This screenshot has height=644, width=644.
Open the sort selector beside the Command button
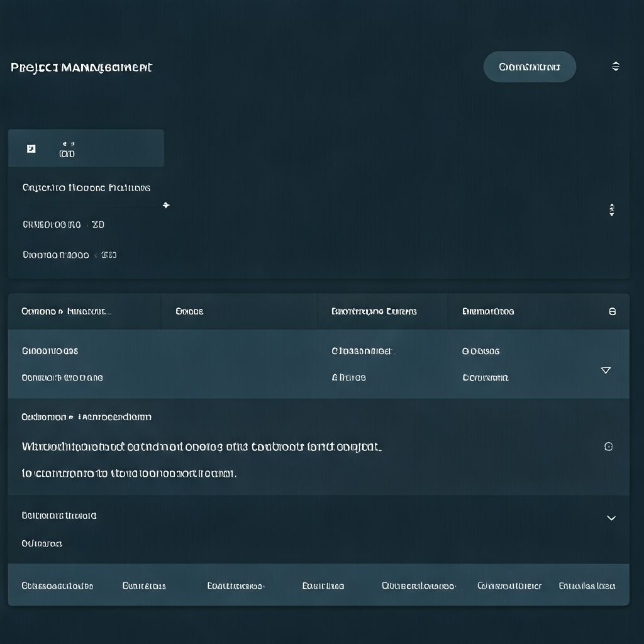pyautogui.click(x=615, y=66)
